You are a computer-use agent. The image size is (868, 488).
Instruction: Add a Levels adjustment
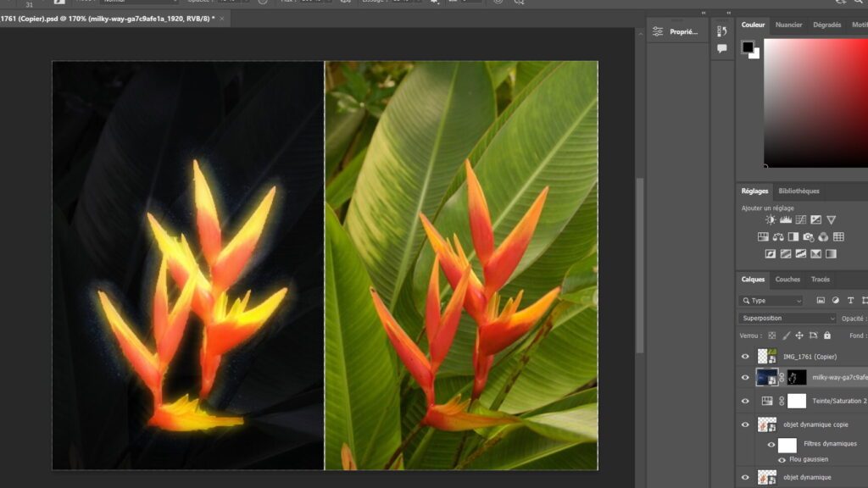(x=786, y=219)
